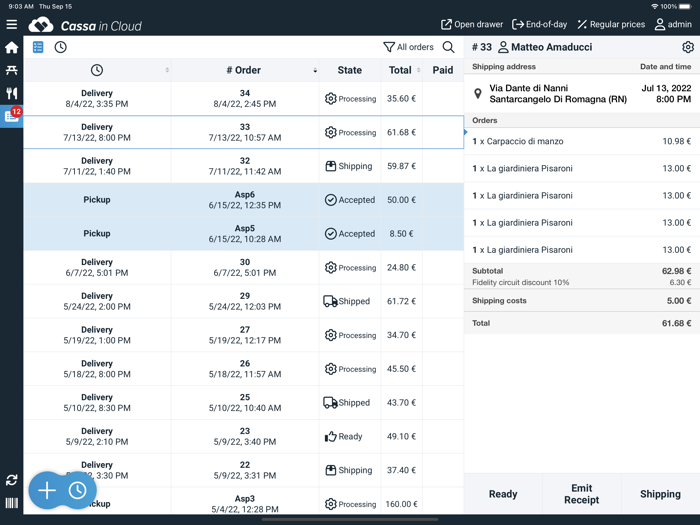Open order #33 settings gear

point(688,47)
